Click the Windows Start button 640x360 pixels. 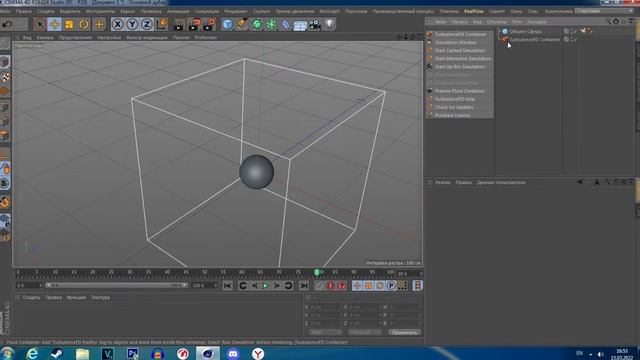(x=7, y=353)
